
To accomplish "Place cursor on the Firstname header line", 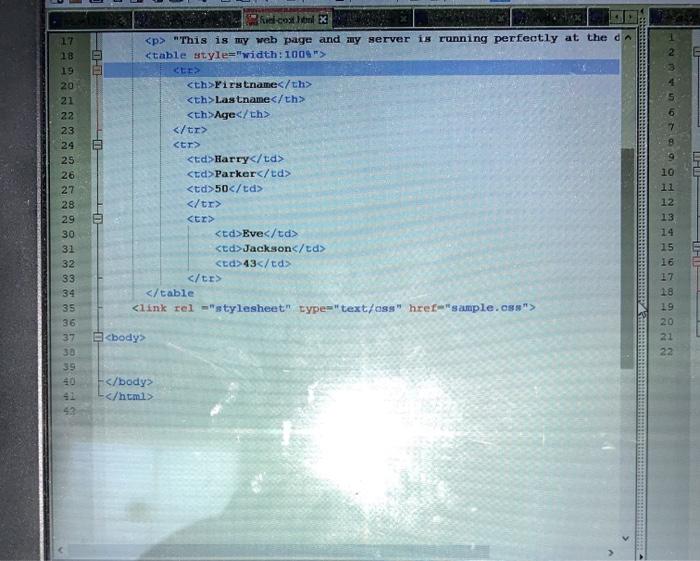I will (x=249, y=84).
